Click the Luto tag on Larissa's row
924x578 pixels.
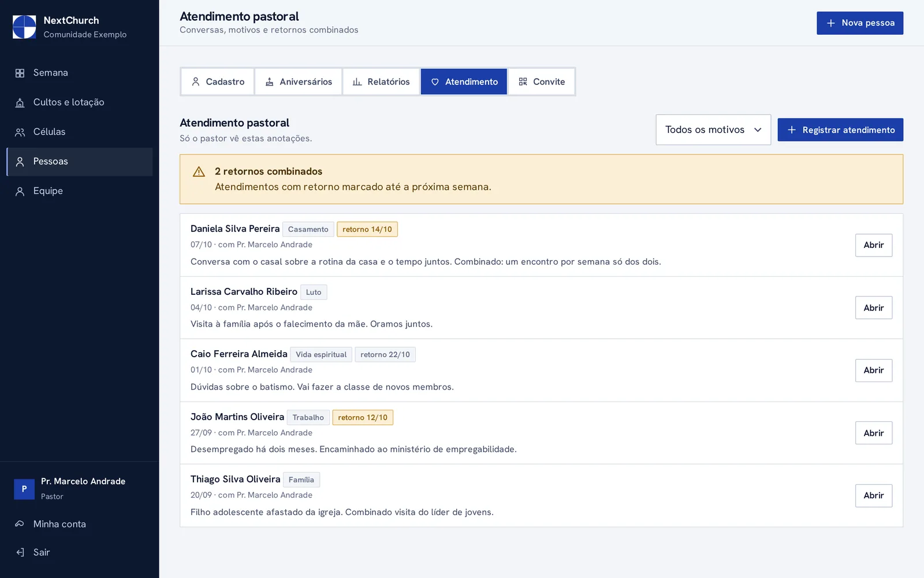pyautogui.click(x=314, y=292)
